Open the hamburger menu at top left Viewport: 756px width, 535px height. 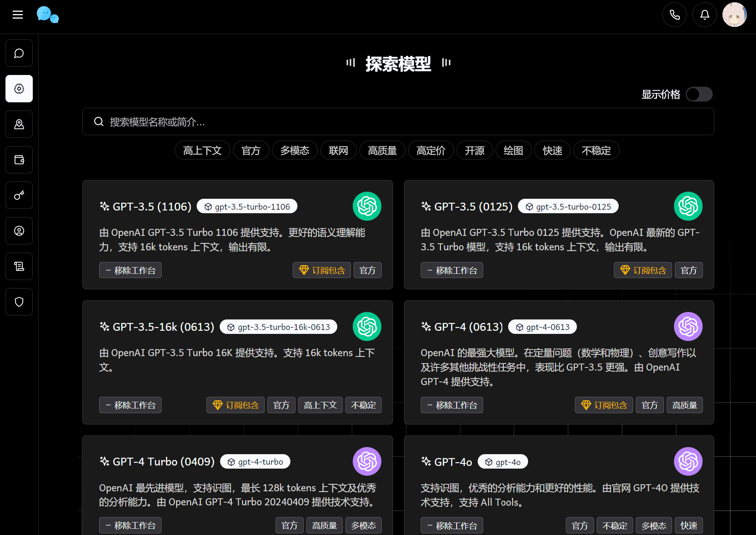point(17,14)
